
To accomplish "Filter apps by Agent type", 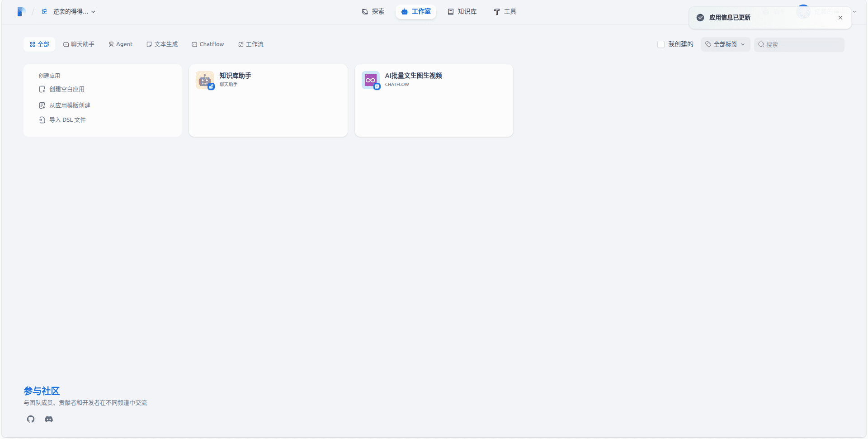I will 120,44.
